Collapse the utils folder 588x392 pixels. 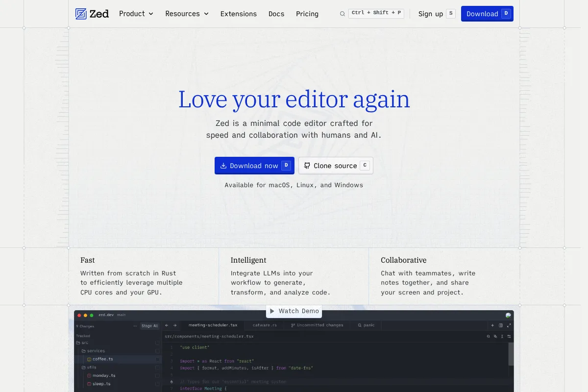88,367
